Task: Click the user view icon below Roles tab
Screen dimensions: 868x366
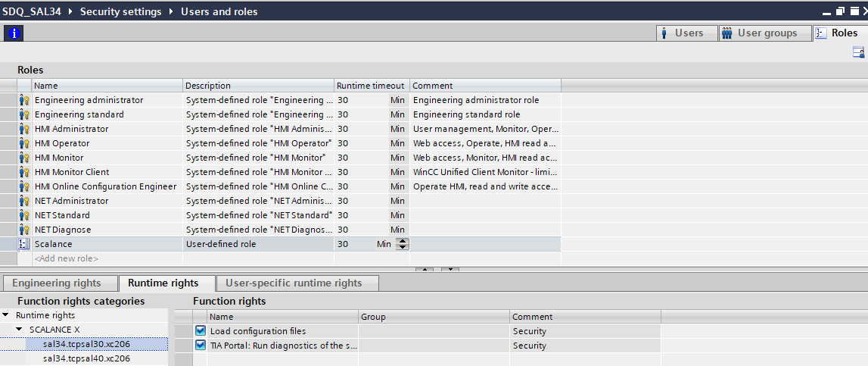Action: pyautogui.click(x=858, y=52)
